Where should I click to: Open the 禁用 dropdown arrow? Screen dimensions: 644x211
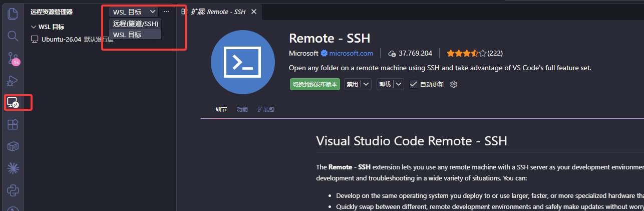pyautogui.click(x=367, y=84)
